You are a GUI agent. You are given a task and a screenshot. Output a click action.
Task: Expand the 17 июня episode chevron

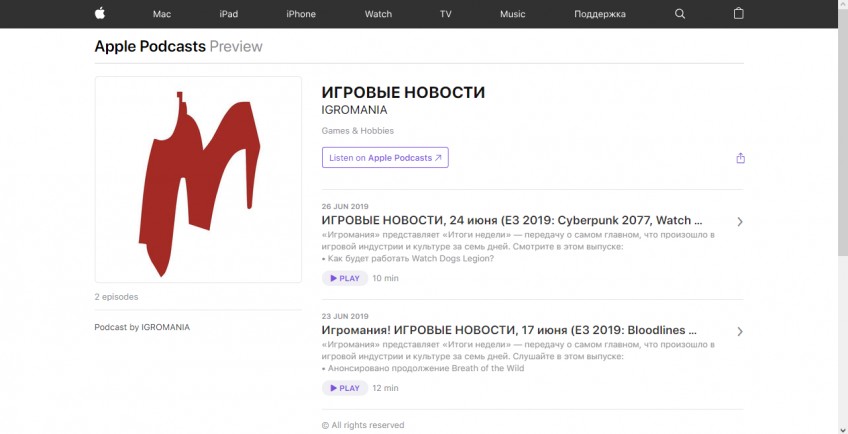pyautogui.click(x=739, y=331)
